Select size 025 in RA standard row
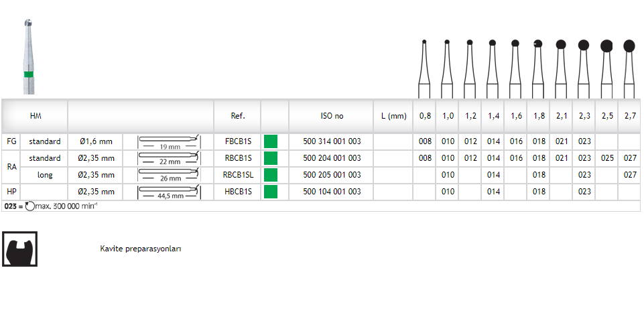 [x=607, y=158]
